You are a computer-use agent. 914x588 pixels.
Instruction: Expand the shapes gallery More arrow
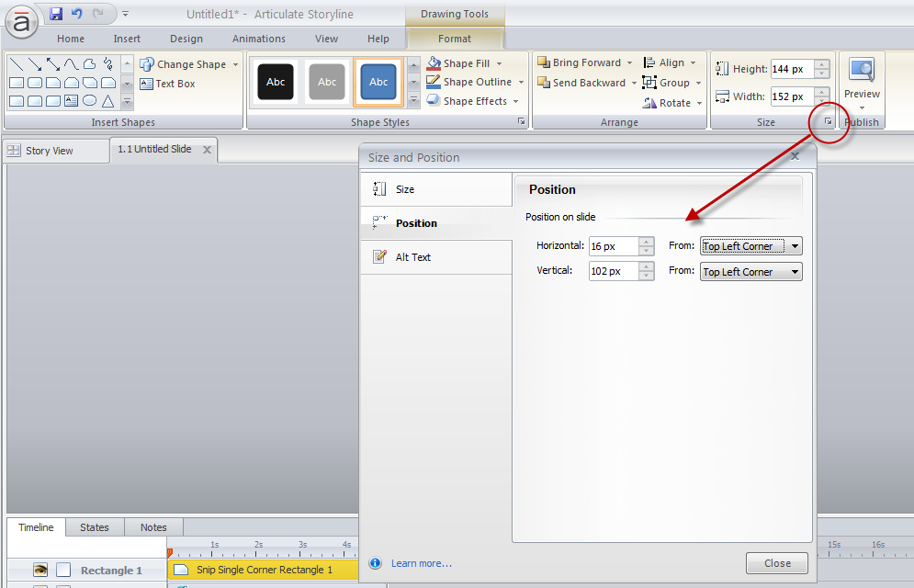(x=127, y=101)
